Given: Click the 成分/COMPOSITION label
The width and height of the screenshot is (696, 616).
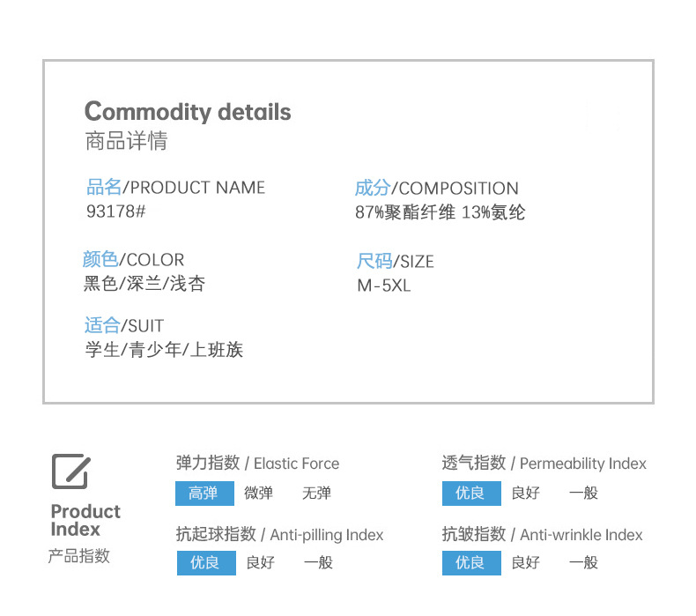Looking at the screenshot, I should tap(436, 188).
